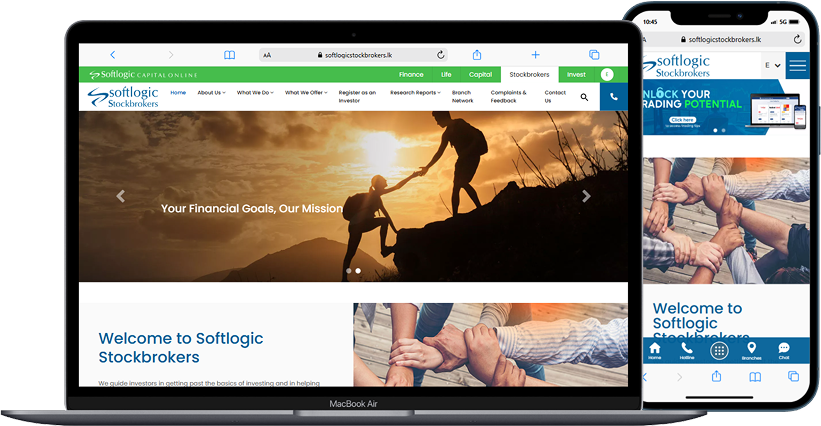Show tab overview in MacBook Safari toolbar
Image resolution: width=821 pixels, height=426 pixels.
click(594, 54)
